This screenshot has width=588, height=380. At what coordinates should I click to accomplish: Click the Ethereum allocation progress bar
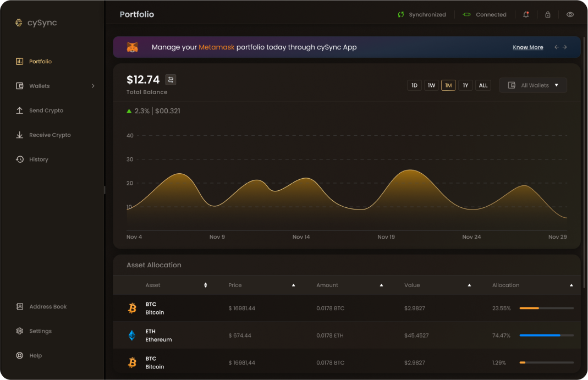(x=546, y=335)
